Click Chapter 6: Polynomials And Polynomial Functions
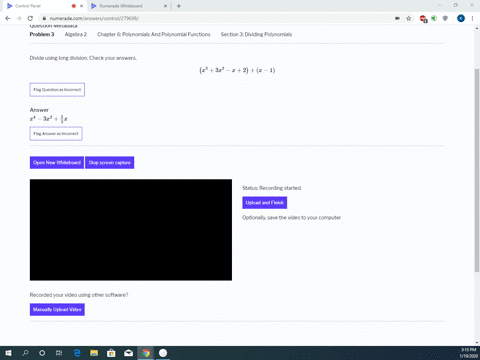480x360 pixels. click(154, 34)
